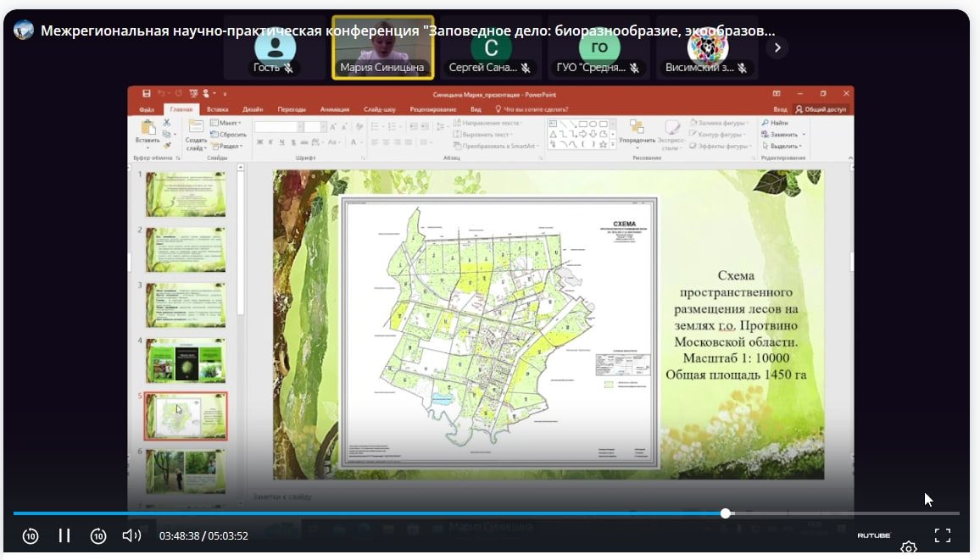Rewind the video 10 seconds
This screenshot has height=560, width=980.
[30, 535]
